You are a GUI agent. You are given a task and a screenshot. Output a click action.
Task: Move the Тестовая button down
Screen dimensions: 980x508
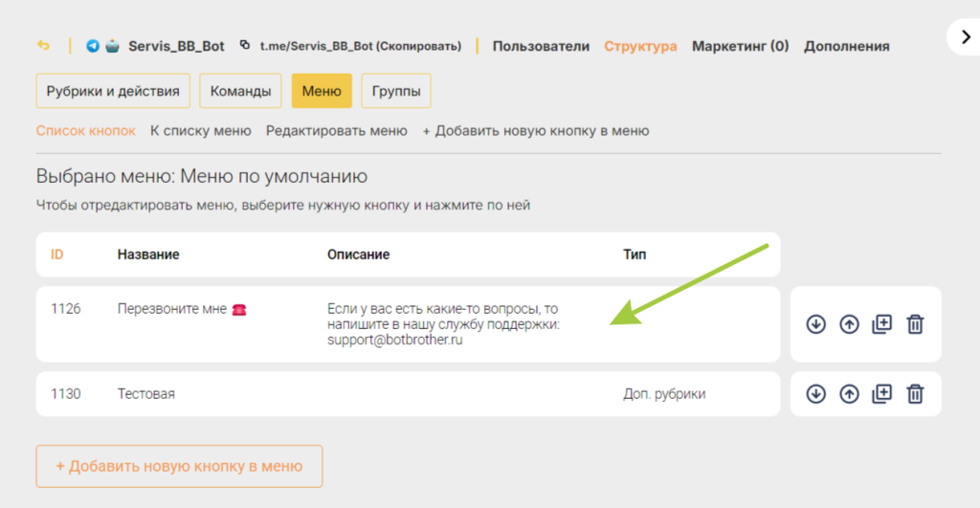(x=815, y=393)
